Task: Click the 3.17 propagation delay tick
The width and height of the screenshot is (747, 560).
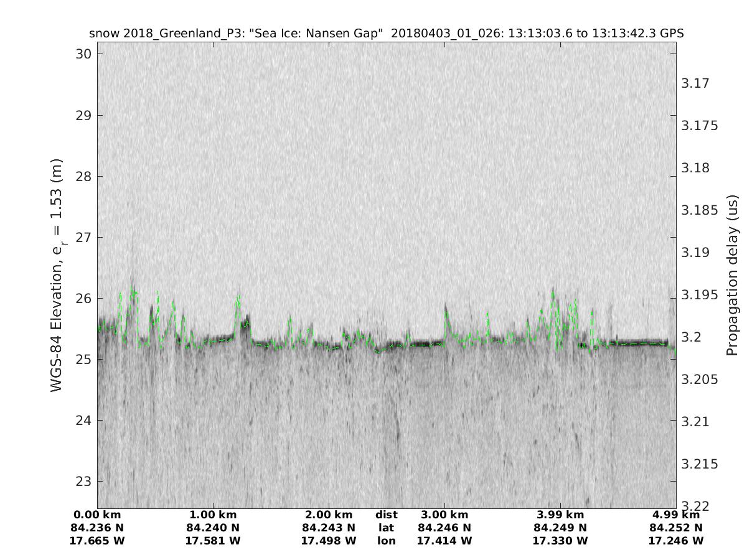Action: pos(698,83)
